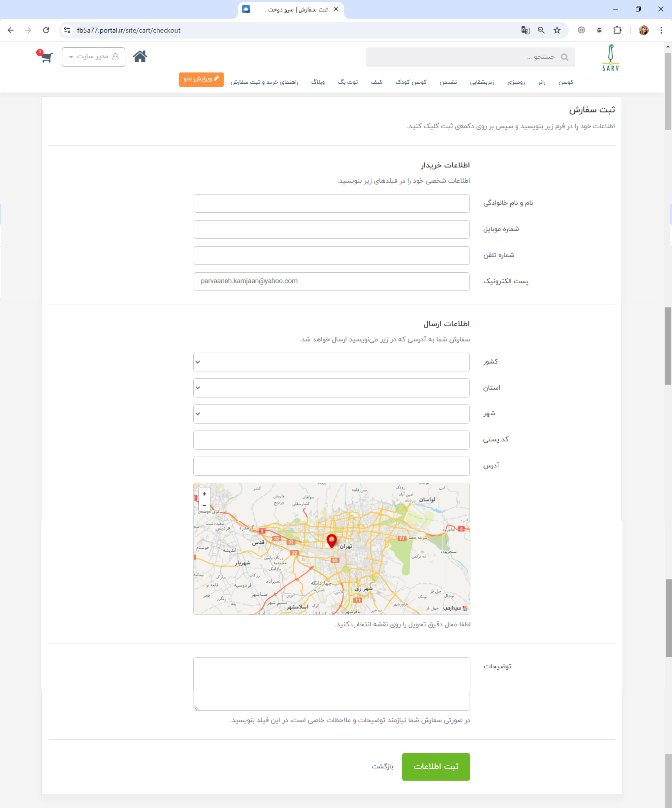
Task: Expand the استان province dropdown
Action: [331, 387]
